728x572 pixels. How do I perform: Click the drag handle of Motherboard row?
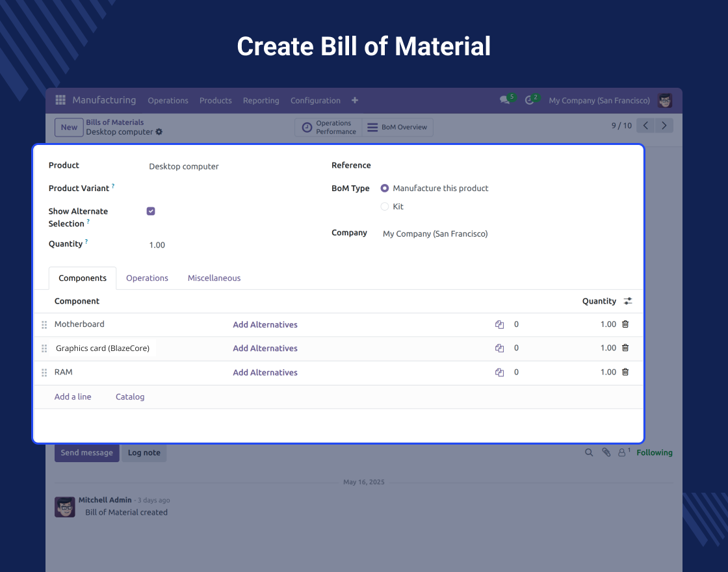[44, 325]
